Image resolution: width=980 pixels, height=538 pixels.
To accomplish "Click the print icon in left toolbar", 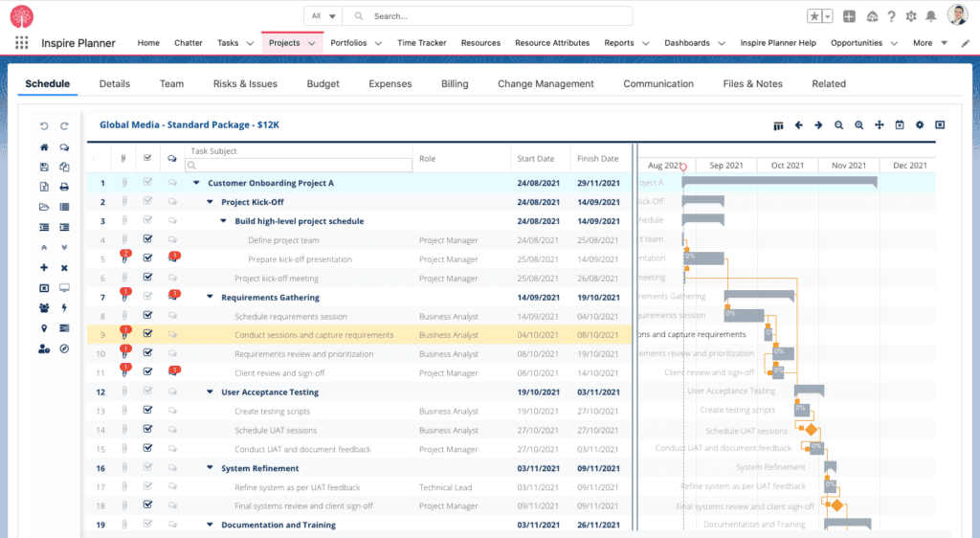I will click(x=64, y=188).
